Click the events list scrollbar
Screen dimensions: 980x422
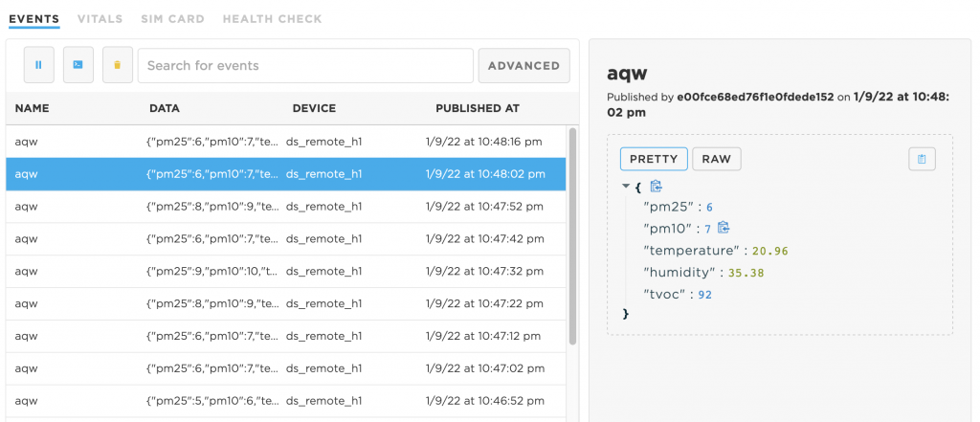coord(572,236)
